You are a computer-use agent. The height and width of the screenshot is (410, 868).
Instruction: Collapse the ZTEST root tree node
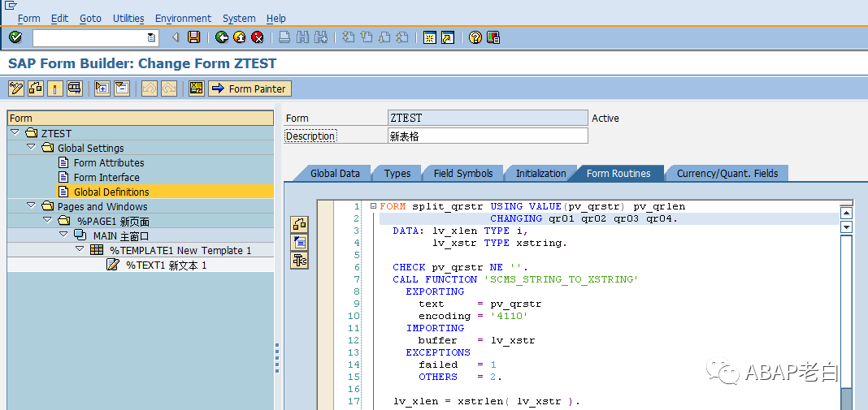coord(15,133)
